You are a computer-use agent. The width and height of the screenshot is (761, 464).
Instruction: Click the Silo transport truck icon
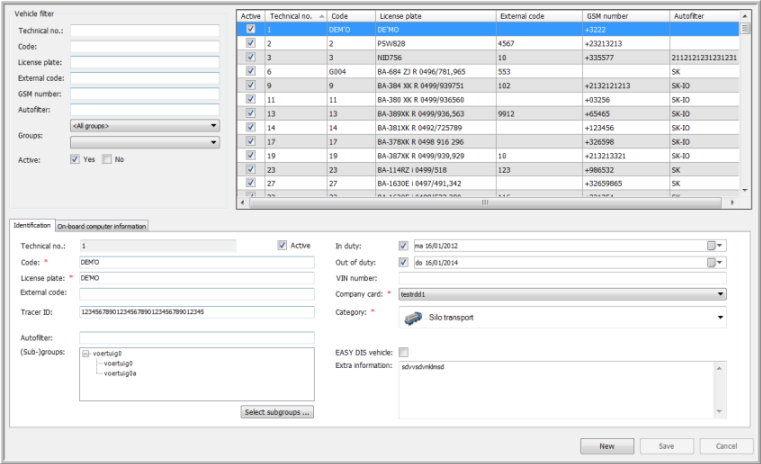tap(412, 318)
